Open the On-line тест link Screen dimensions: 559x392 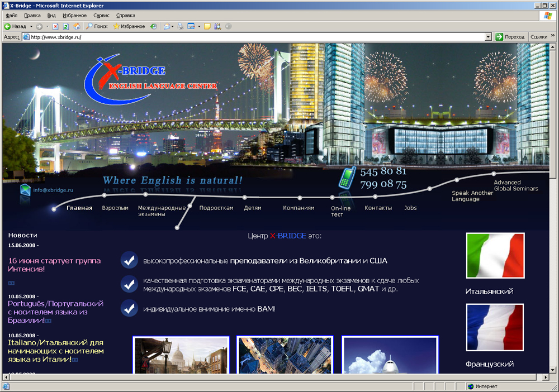coord(341,211)
